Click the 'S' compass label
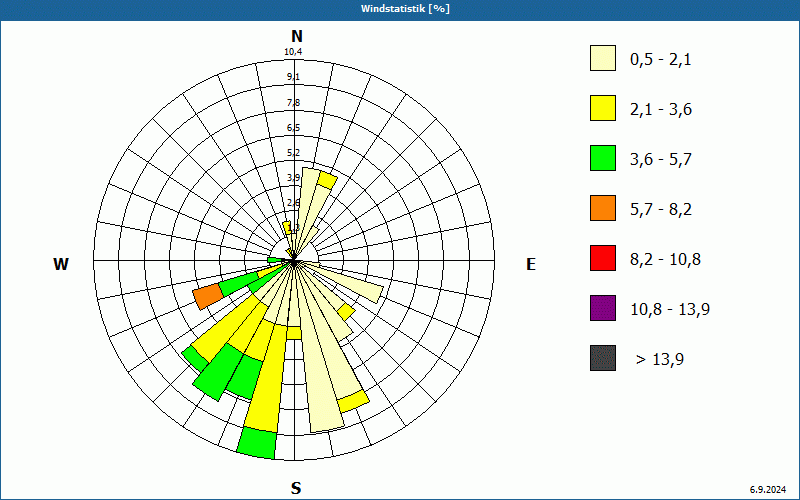The height and width of the screenshot is (500, 800). (x=296, y=488)
